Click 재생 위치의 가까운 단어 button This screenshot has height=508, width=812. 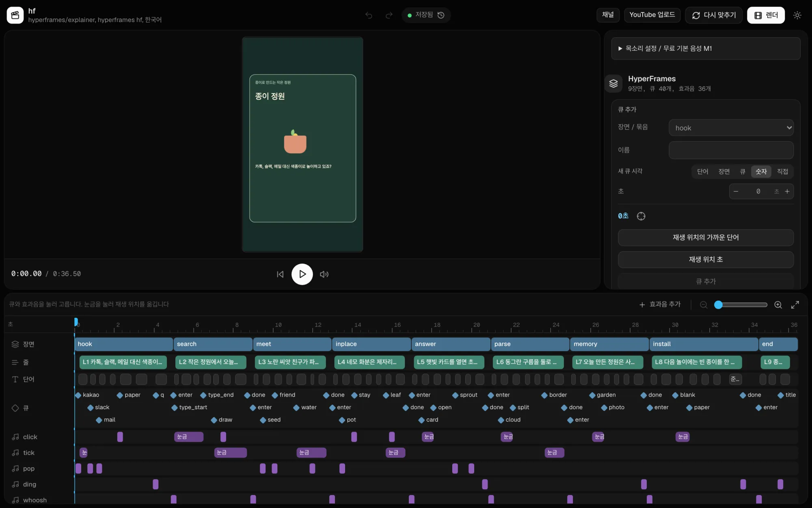click(x=706, y=237)
